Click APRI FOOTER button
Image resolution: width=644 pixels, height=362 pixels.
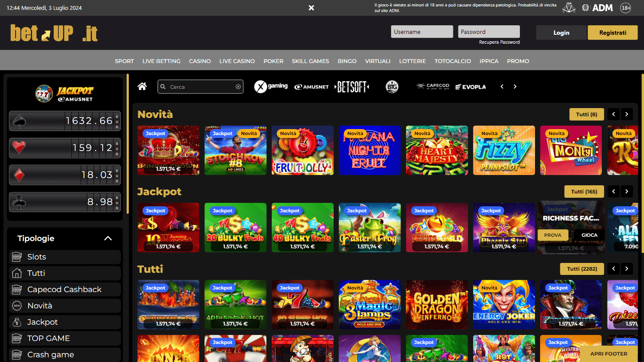pyautogui.click(x=609, y=354)
